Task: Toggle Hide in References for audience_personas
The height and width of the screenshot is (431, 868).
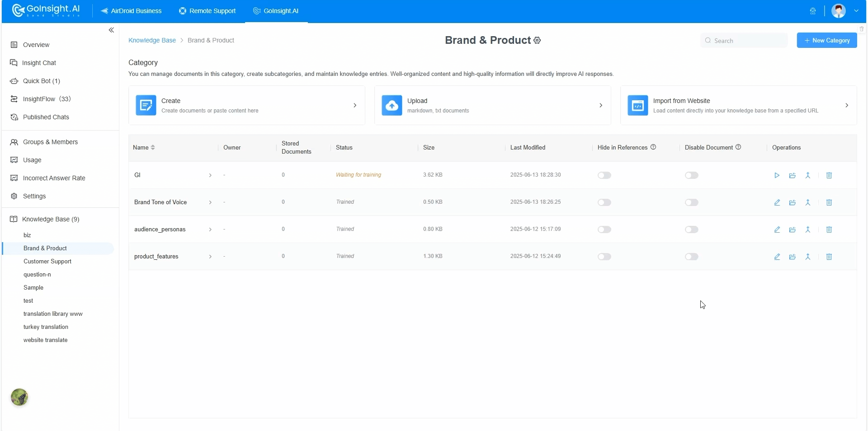Action: tap(604, 230)
